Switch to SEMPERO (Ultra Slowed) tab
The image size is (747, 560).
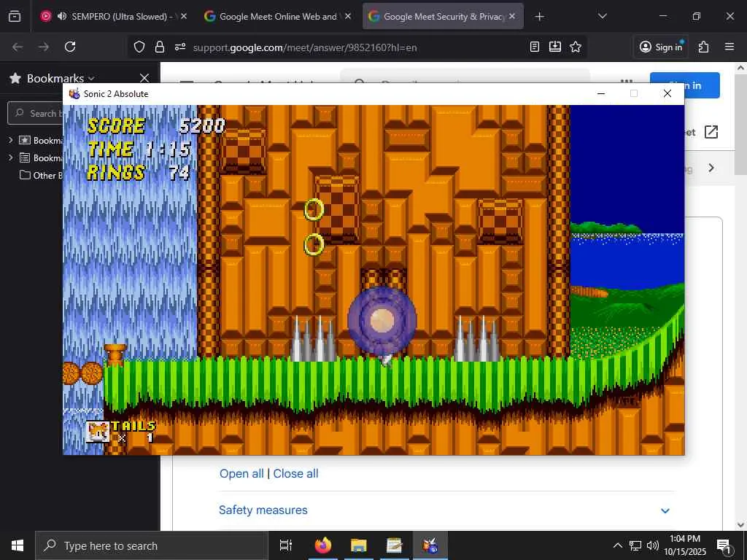[115, 16]
